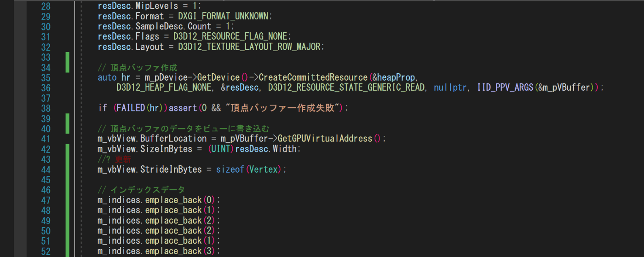This screenshot has width=644, height=257.
Task: Click GetGPUVirtualAddress call on line 41
Action: [325, 138]
